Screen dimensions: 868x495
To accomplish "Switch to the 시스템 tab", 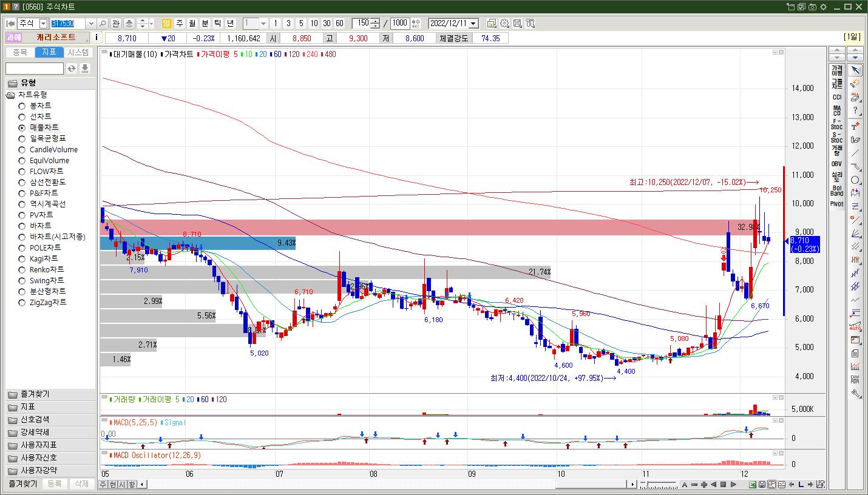I will pos(78,53).
